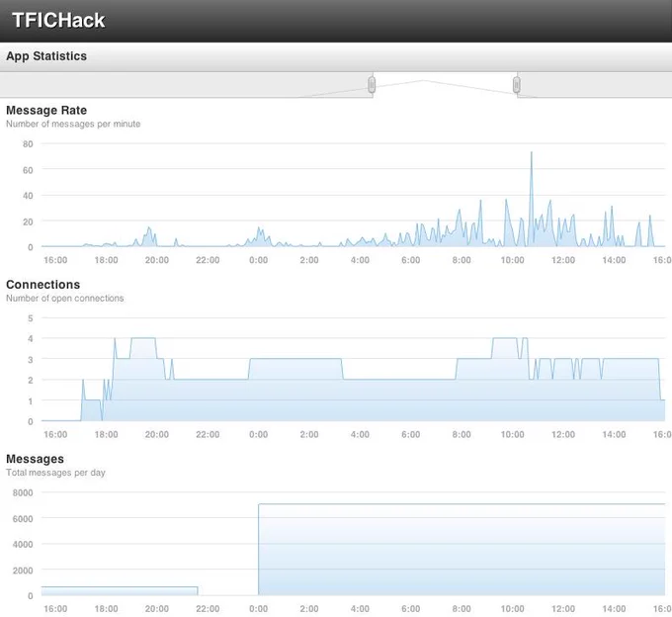Grab the left time-range slider handle

click(372, 85)
